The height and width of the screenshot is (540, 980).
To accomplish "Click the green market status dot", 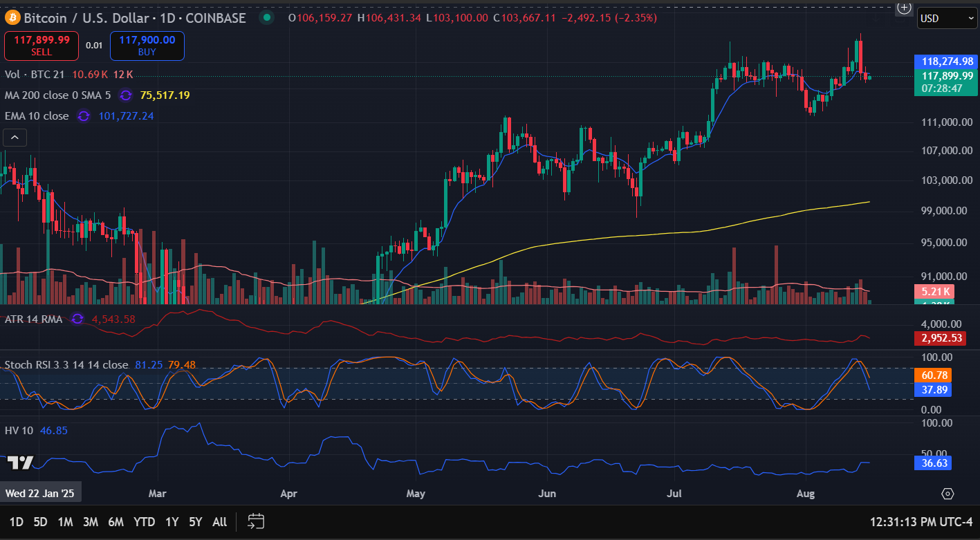I will pos(268,18).
